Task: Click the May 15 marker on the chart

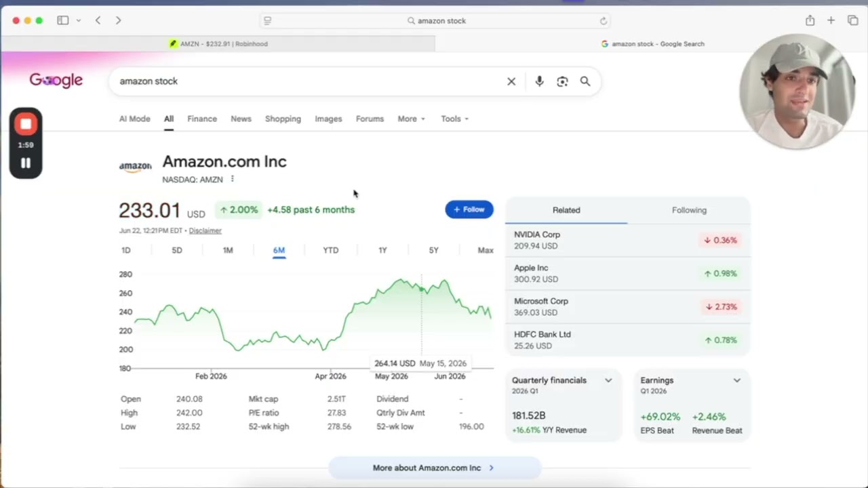Action: pyautogui.click(x=422, y=289)
